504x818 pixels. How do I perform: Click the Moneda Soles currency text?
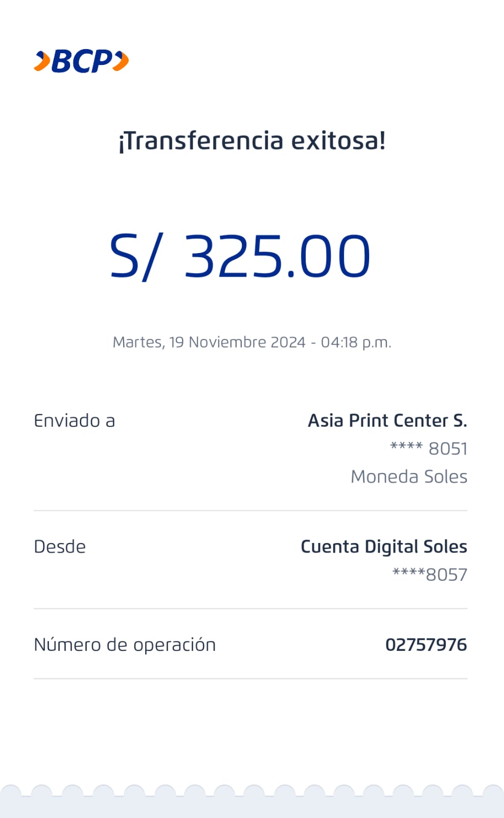pos(409,476)
